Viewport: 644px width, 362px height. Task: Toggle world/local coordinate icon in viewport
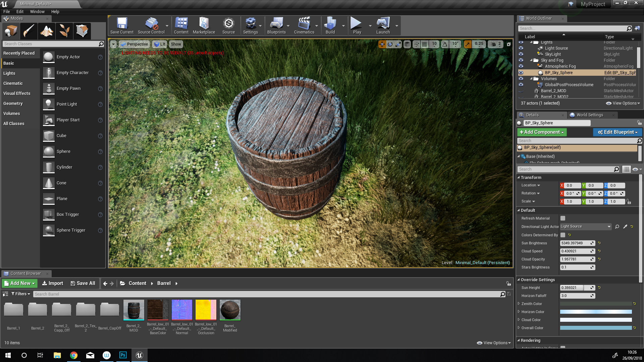point(407,44)
